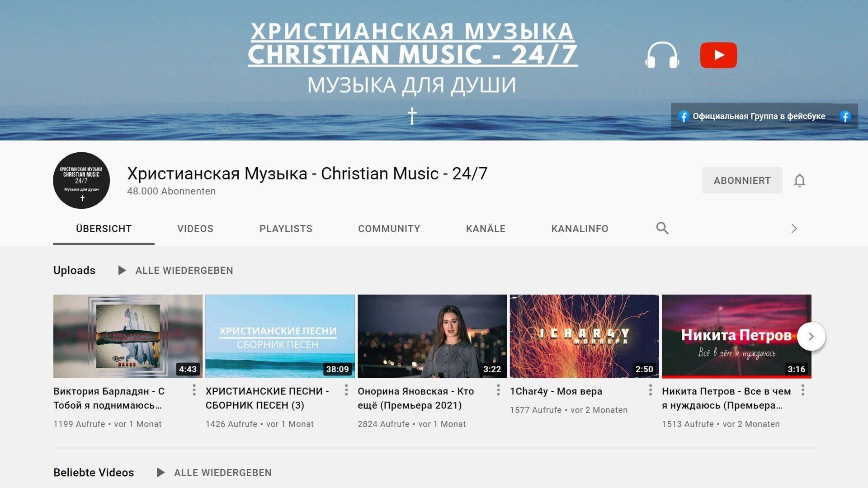Open options menu for ХРИСТИАНСКИЕ ПЕСНИ СБОРНИК video
The height and width of the screenshot is (488, 868).
346,390
